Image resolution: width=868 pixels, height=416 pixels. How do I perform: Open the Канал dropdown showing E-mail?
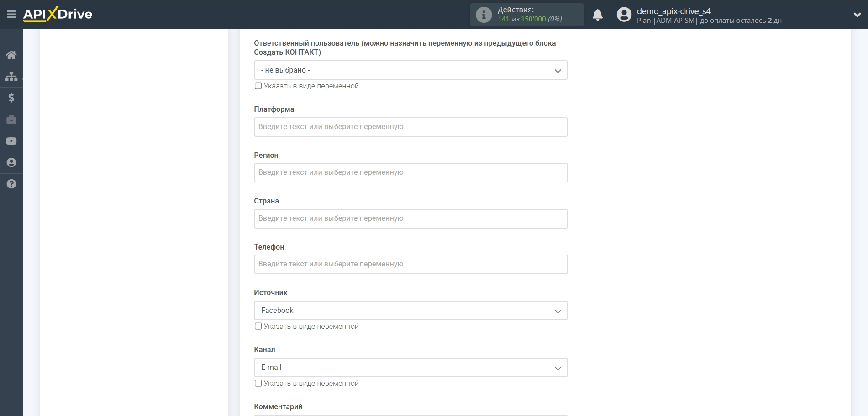pyautogui.click(x=410, y=368)
